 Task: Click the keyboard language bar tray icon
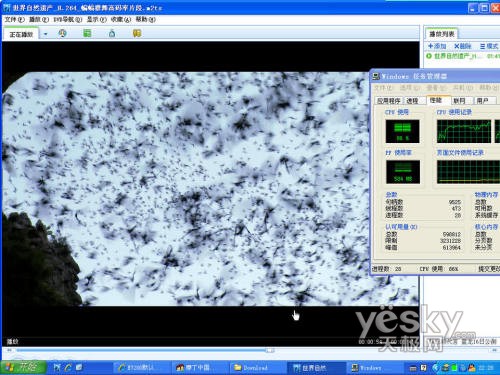tap(413, 368)
